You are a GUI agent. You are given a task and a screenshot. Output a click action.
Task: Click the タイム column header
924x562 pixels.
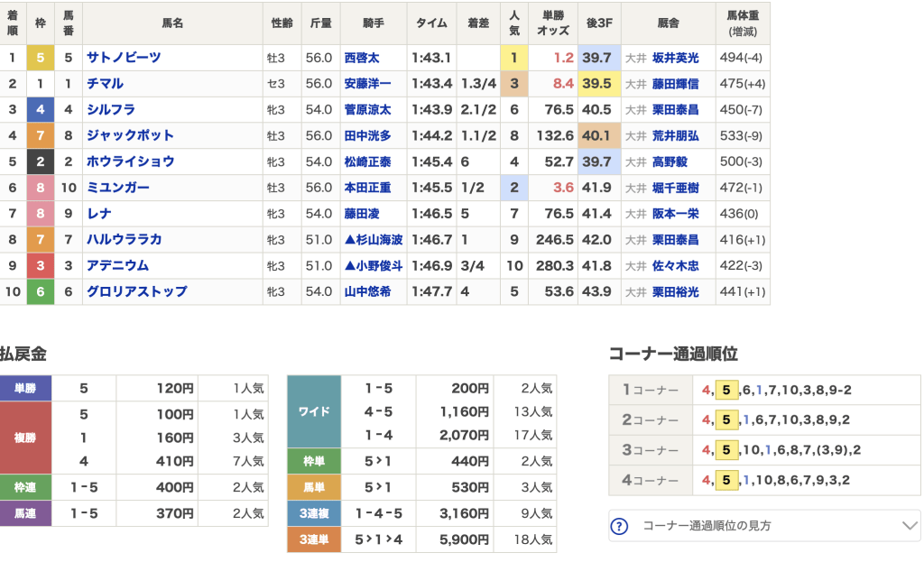tap(431, 23)
